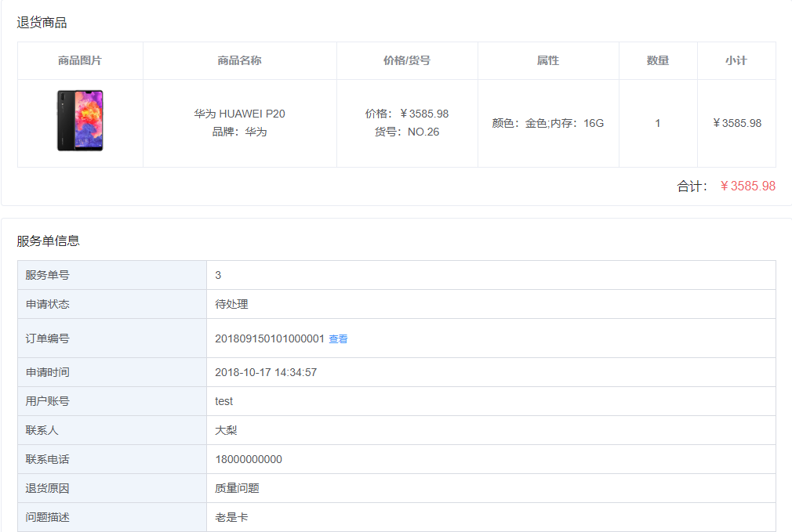The width and height of the screenshot is (792, 532).
Task: Click problem description 老是卡
Action: [x=231, y=517]
